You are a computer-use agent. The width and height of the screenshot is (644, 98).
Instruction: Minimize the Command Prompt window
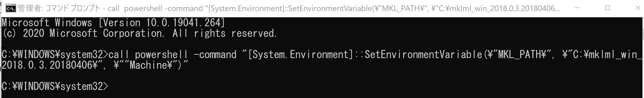click(x=577, y=8)
